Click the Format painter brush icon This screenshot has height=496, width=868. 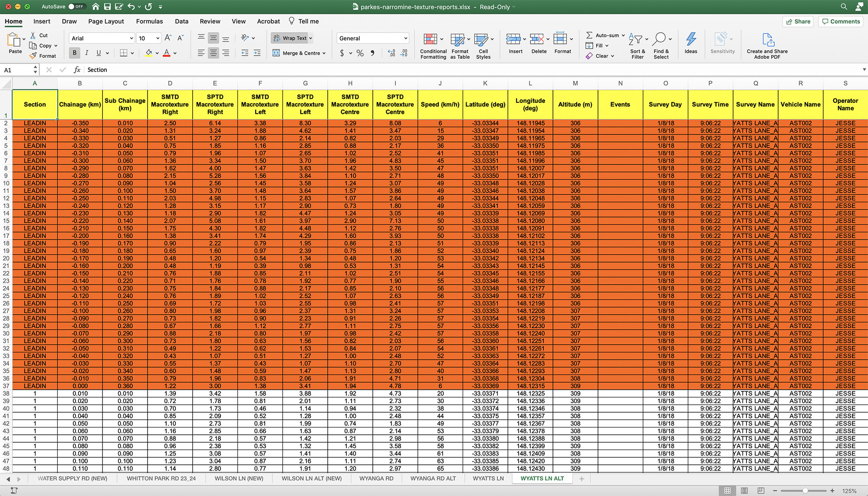(33, 56)
